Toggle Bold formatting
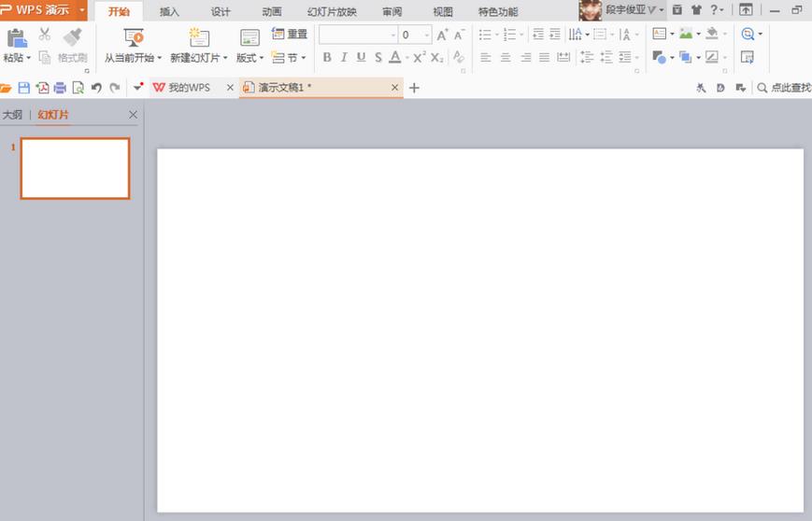Screen dimensions: 812x521 pyautogui.click(x=327, y=58)
